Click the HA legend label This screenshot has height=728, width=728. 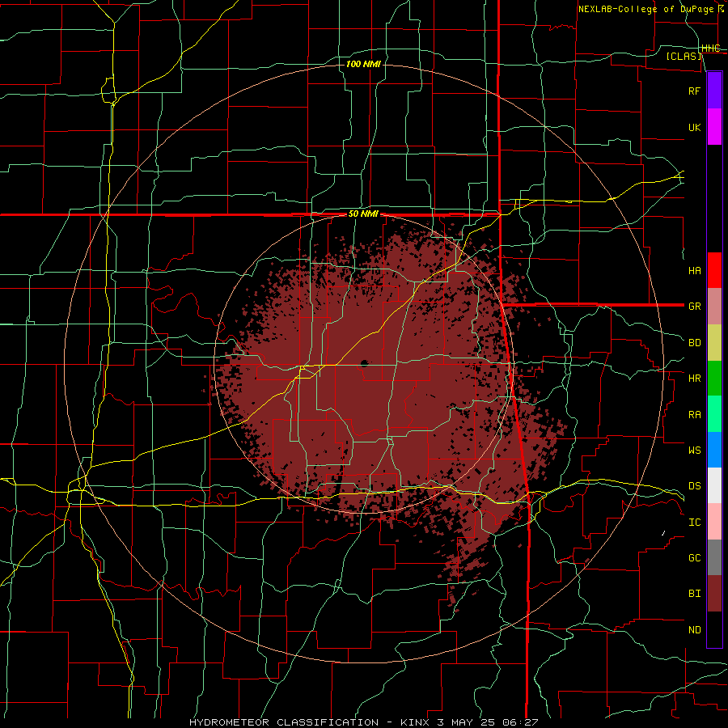click(694, 270)
